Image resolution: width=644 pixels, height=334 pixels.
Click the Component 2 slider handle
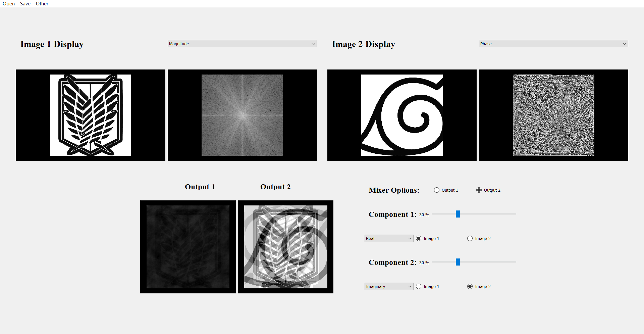[x=458, y=262]
